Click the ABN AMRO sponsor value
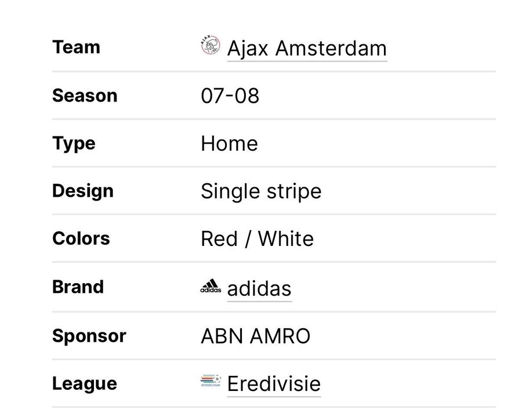The height and width of the screenshot is (420, 522). (x=255, y=336)
